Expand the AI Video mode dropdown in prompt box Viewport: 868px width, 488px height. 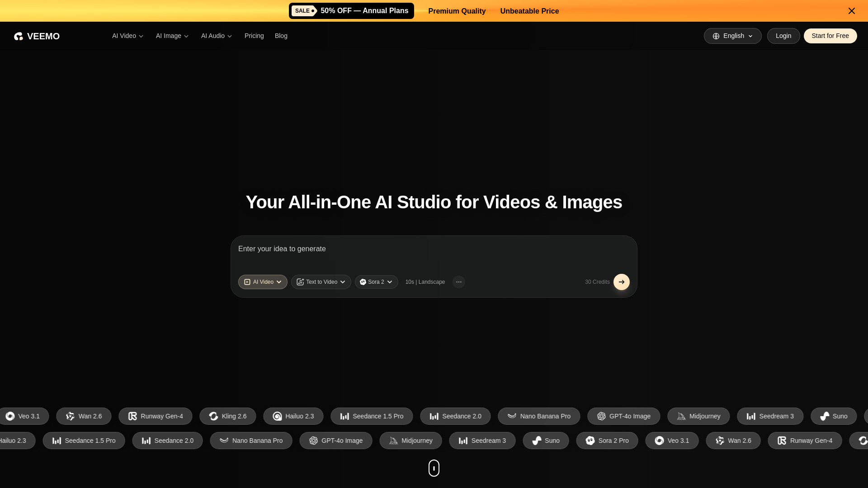coord(263,282)
